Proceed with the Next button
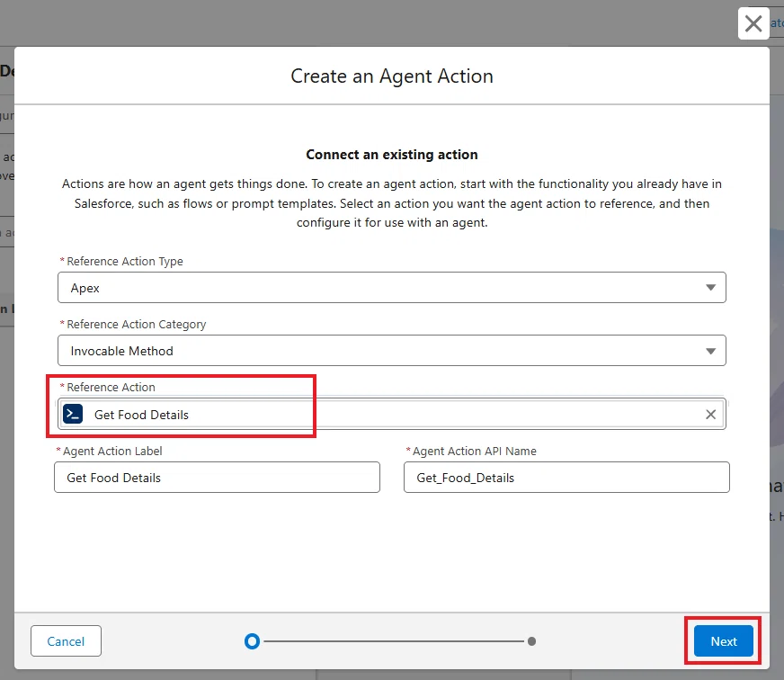This screenshot has width=784, height=680. 724,641
